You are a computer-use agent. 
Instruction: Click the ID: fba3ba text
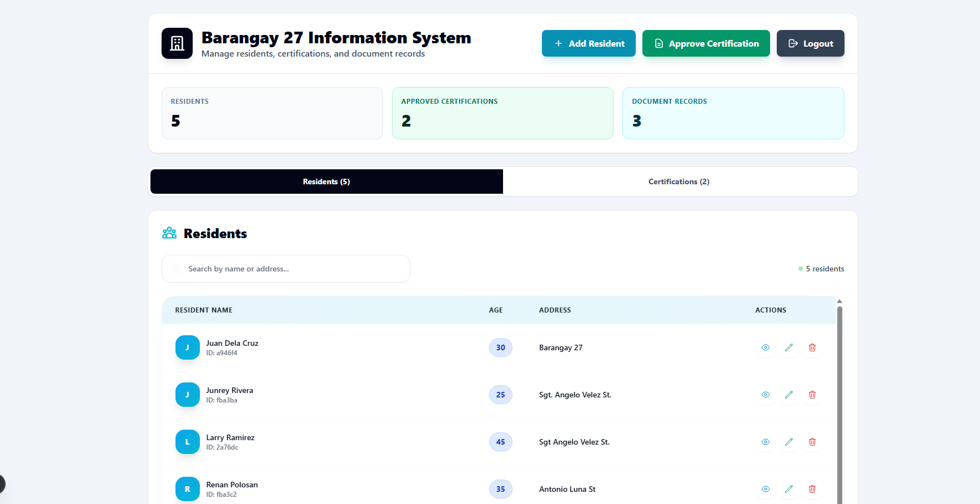[x=222, y=400]
